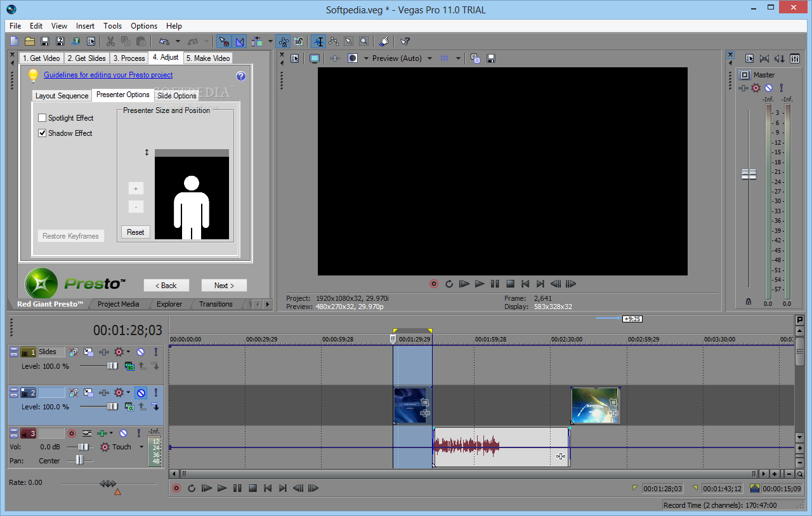This screenshot has height=516, width=812.
Task: Click the Pan slider on track 3
Action: click(x=79, y=461)
